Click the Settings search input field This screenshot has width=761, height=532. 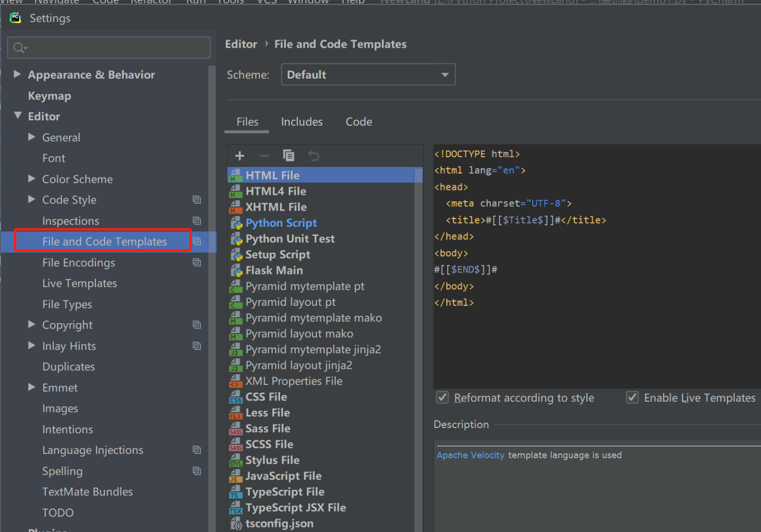[109, 48]
